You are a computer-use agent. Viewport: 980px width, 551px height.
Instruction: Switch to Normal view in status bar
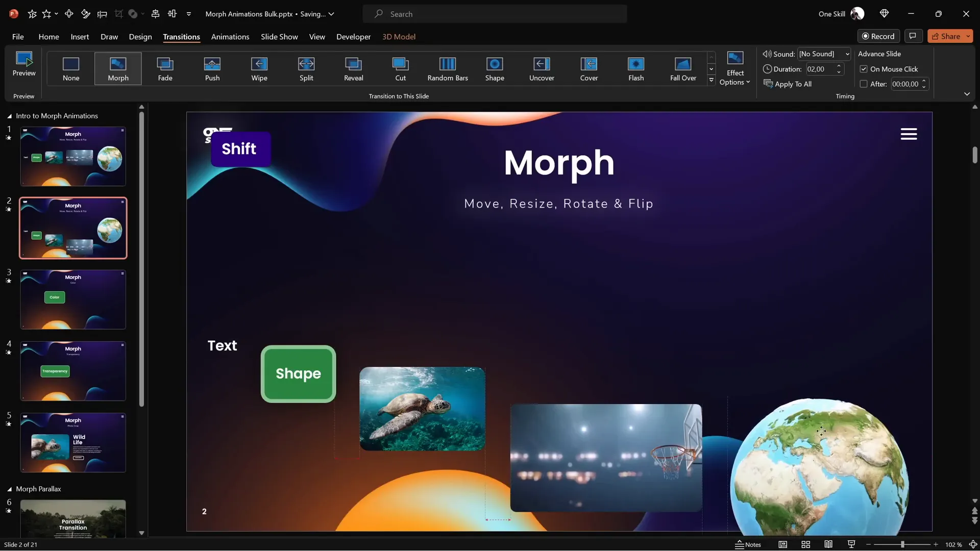(782, 544)
